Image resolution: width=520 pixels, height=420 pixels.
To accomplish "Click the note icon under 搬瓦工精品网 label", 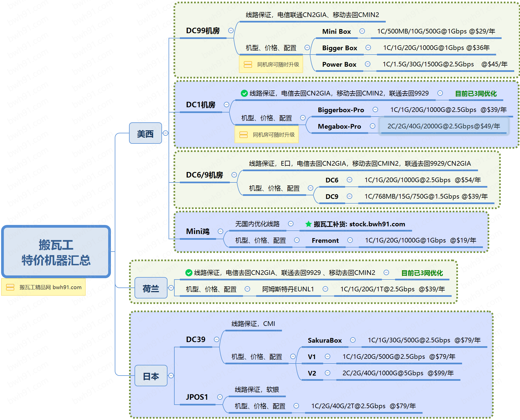I will click(x=10, y=287).
